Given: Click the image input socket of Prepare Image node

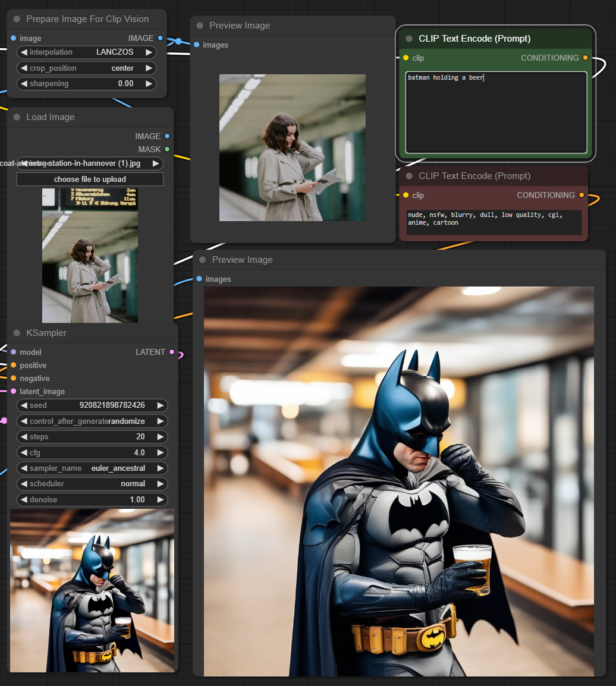Looking at the screenshot, I should (14, 38).
